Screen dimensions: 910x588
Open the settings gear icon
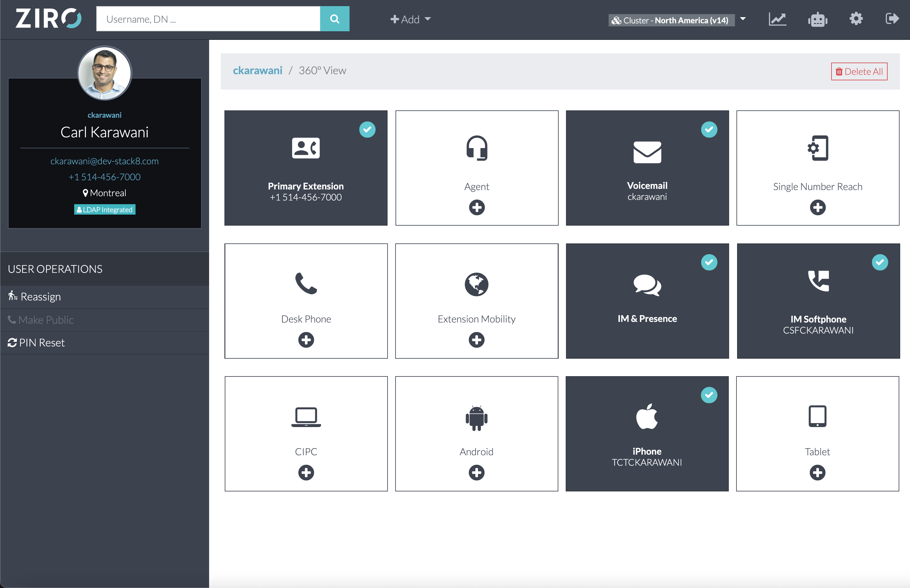856,18
